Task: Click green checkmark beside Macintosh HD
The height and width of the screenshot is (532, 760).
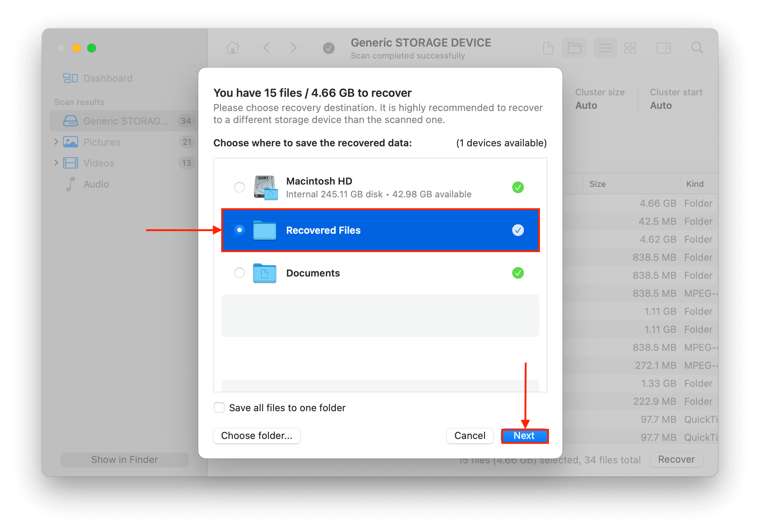Action: click(518, 187)
